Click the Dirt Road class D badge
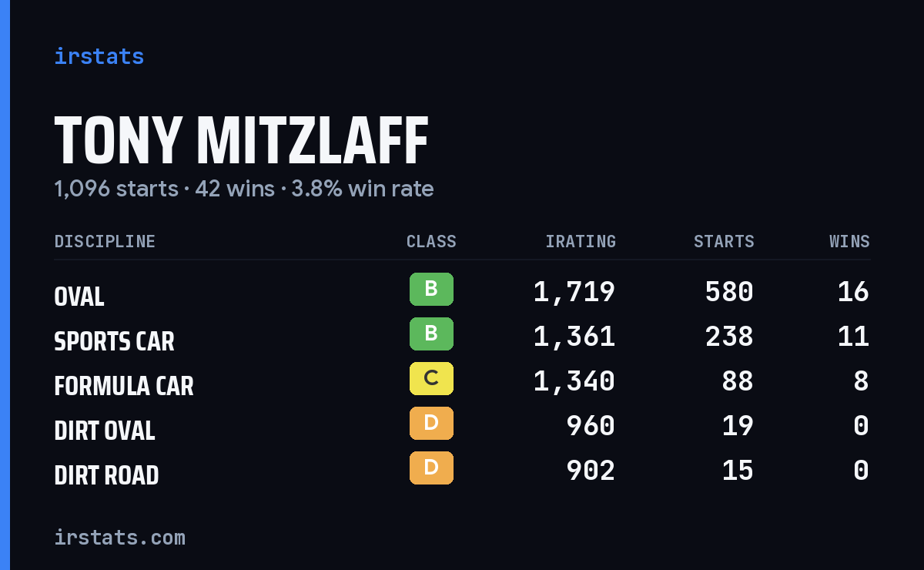Image resolution: width=924 pixels, height=570 pixels. tap(431, 468)
